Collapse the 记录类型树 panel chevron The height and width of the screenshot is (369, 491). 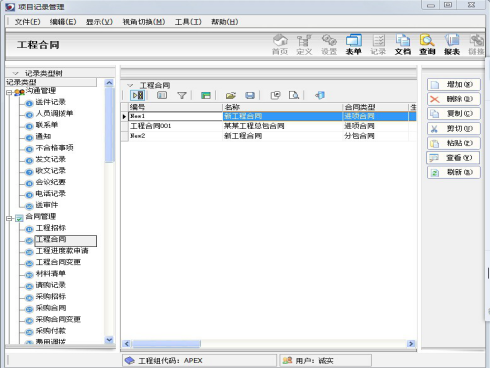tap(15, 73)
